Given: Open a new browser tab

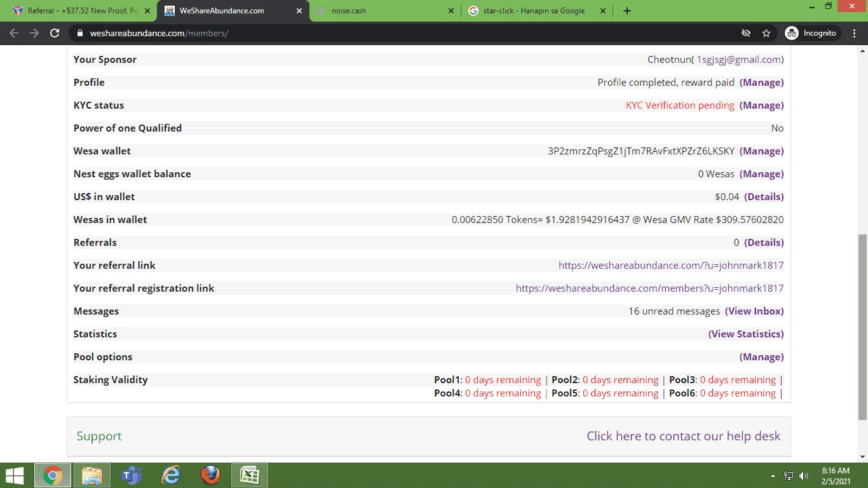Looking at the screenshot, I should click(627, 11).
